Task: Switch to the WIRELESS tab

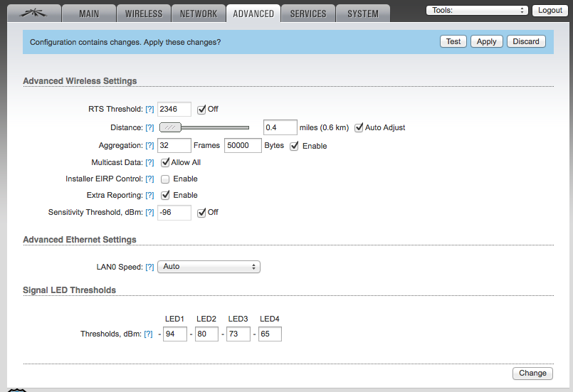Action: (144, 14)
